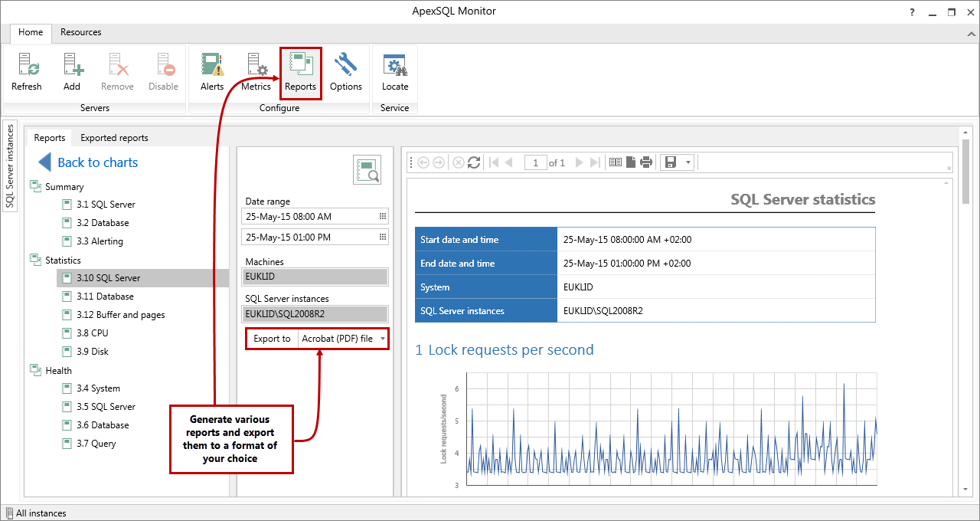Click the Disable server ribbon button
Screen dimensions: 980x521
coord(163,72)
